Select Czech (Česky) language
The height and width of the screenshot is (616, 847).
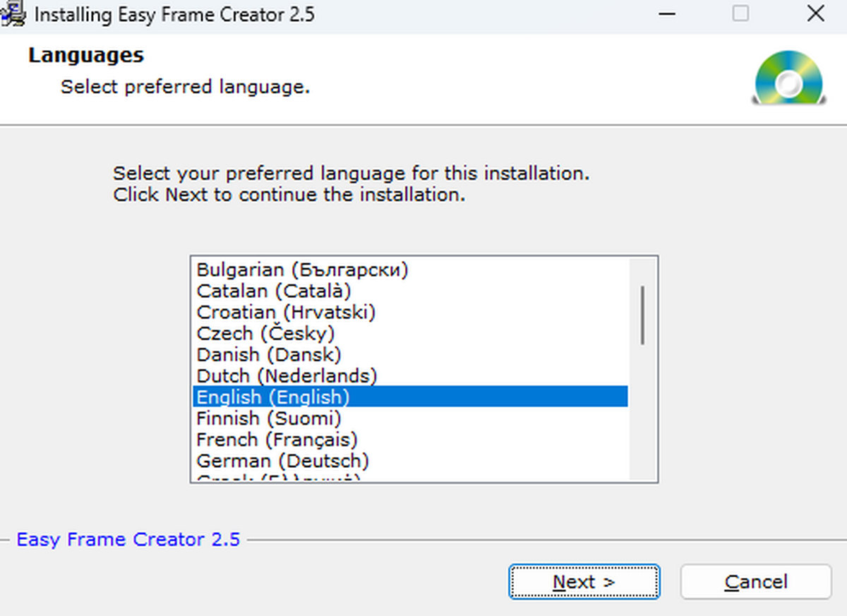tap(410, 333)
